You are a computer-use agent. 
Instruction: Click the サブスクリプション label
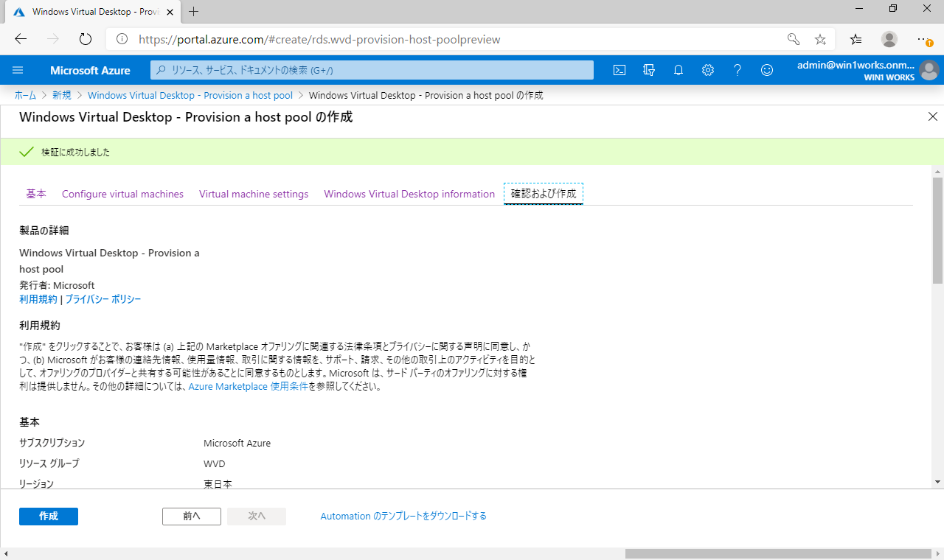coord(52,443)
